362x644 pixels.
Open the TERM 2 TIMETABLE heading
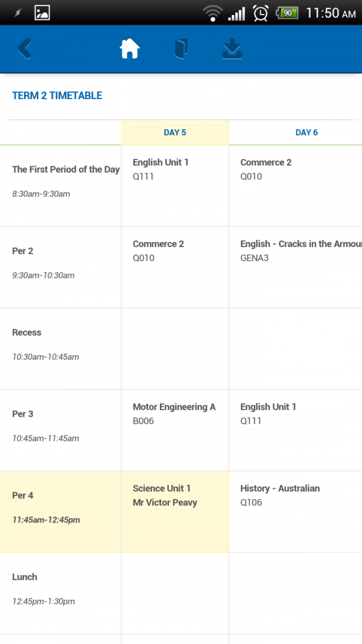57,95
